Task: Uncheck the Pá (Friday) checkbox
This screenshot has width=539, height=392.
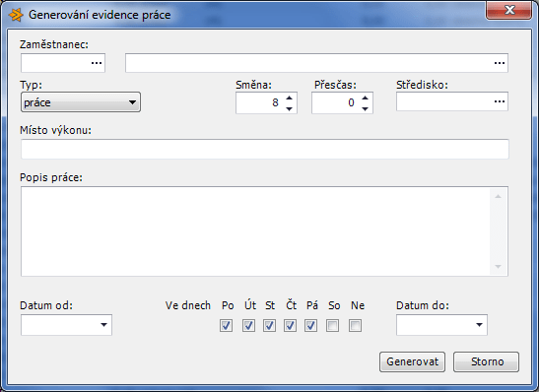Action: click(x=310, y=325)
